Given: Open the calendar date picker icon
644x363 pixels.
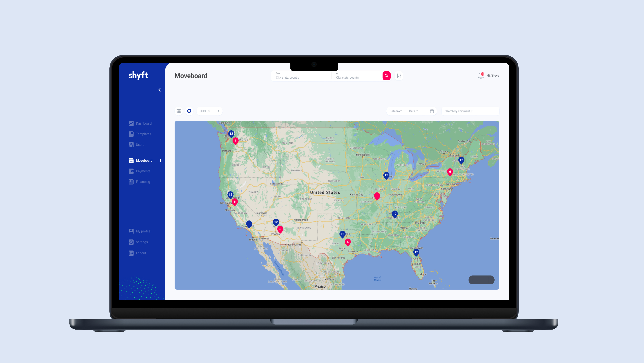Looking at the screenshot, I should point(432,111).
